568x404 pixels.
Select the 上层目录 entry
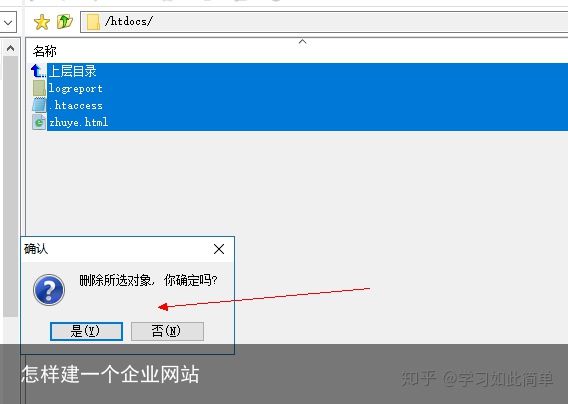point(72,71)
